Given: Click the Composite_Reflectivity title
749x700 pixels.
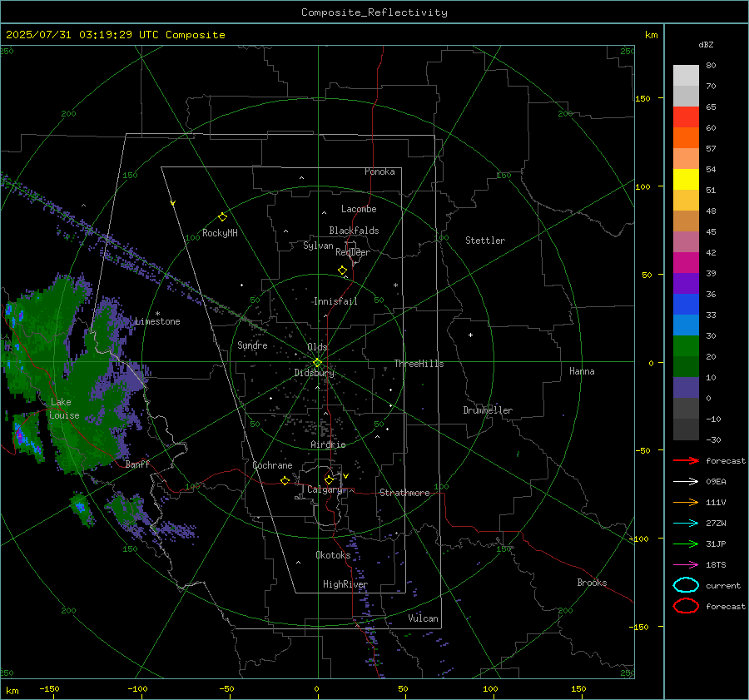Looking at the screenshot, I should pyautogui.click(x=374, y=12).
